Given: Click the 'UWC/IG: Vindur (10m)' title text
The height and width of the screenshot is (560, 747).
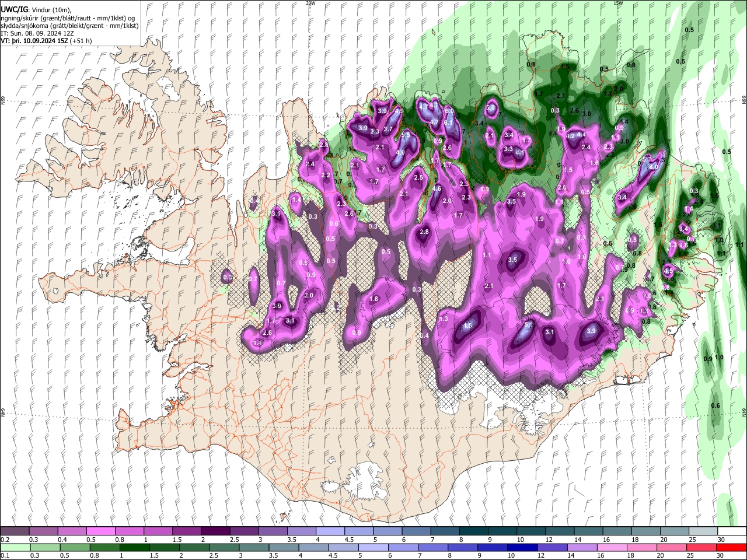Looking at the screenshot, I should coord(36,9).
